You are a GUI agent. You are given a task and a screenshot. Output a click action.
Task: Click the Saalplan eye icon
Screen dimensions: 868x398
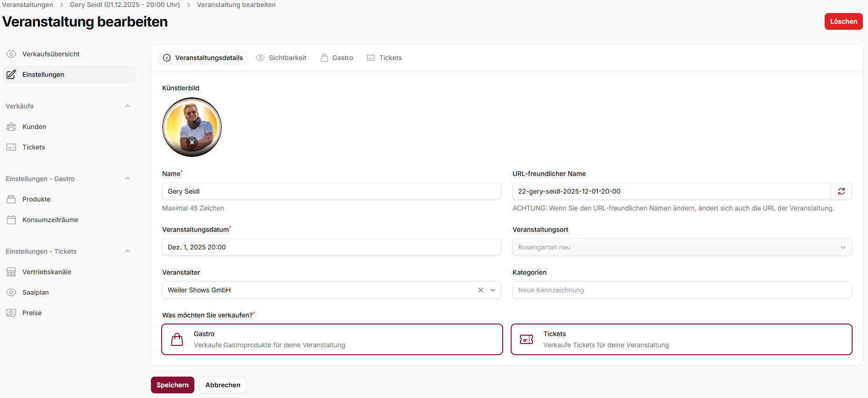pos(11,292)
